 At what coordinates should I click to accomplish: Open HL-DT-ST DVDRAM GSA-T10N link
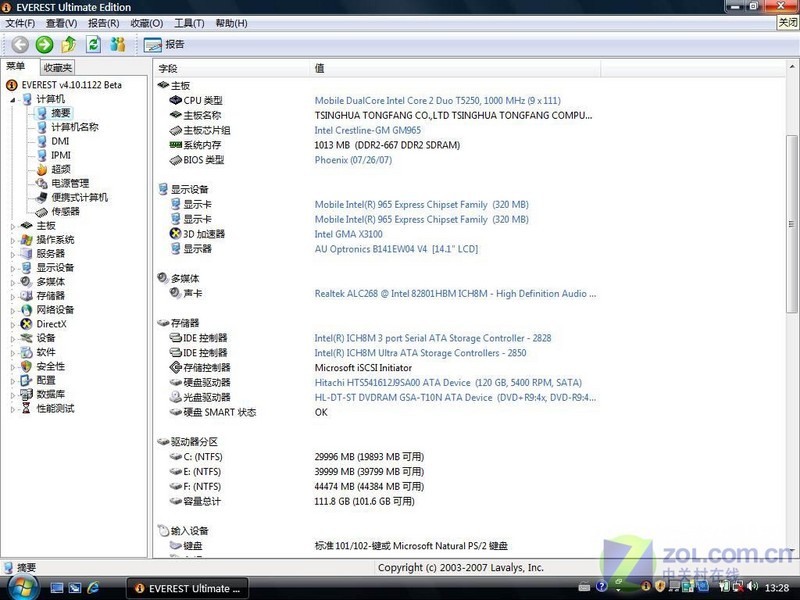coord(455,397)
